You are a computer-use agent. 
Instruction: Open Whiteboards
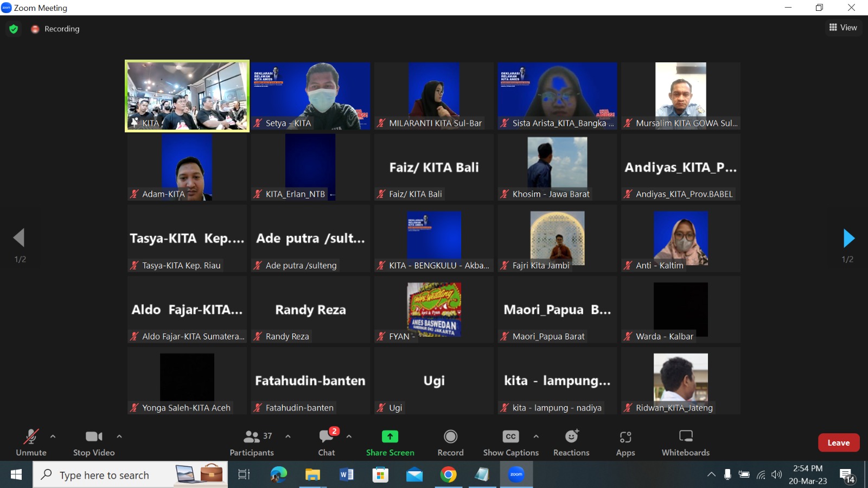pos(686,436)
